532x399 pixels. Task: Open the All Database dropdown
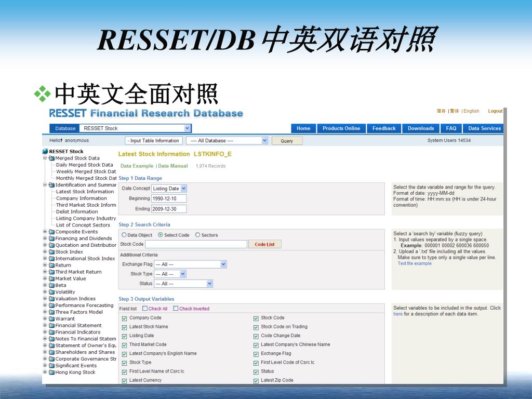coord(264,140)
